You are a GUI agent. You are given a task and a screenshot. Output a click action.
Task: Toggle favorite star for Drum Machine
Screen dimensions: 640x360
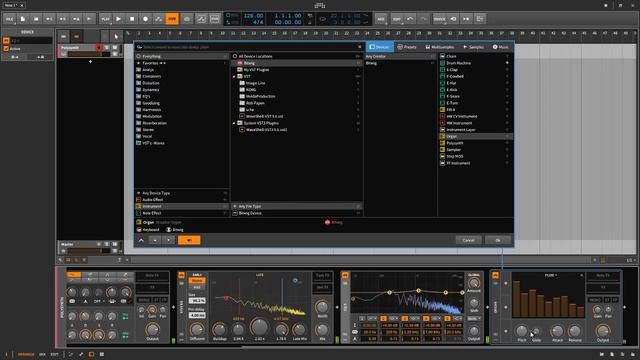click(x=507, y=63)
